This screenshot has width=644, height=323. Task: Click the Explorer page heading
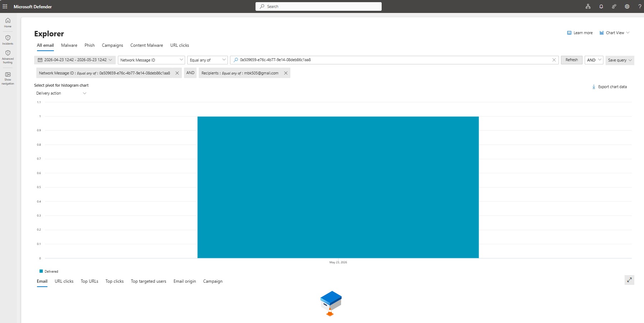tap(49, 34)
